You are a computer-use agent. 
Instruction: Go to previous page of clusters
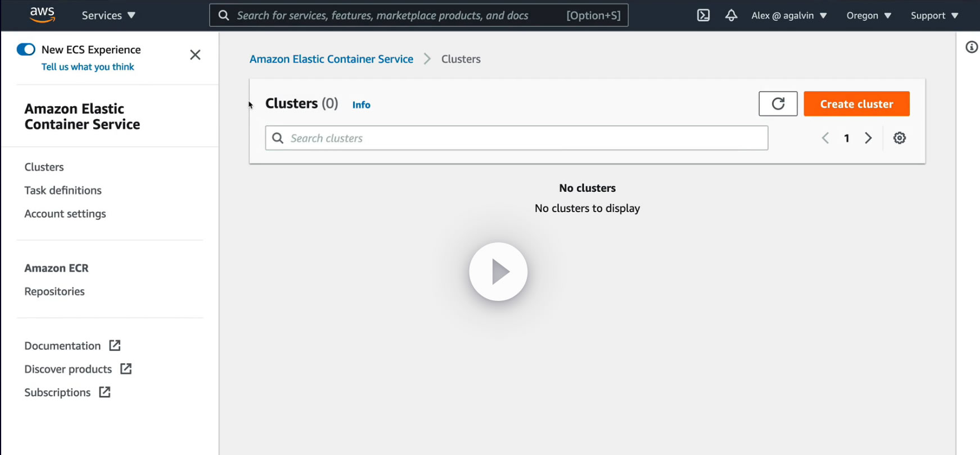825,138
